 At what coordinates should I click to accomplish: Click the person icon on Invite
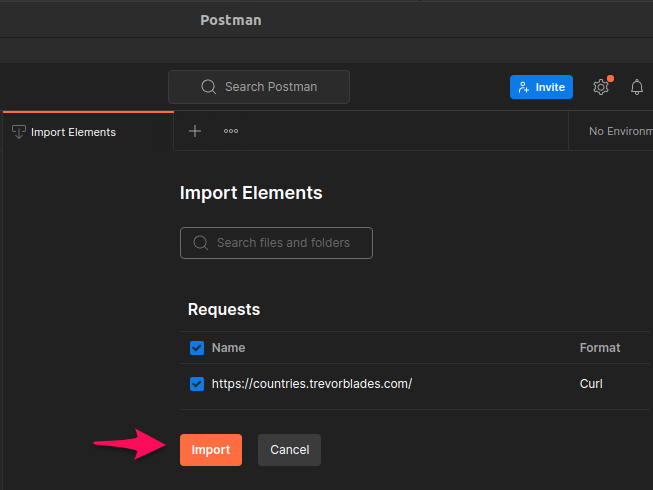coord(523,87)
